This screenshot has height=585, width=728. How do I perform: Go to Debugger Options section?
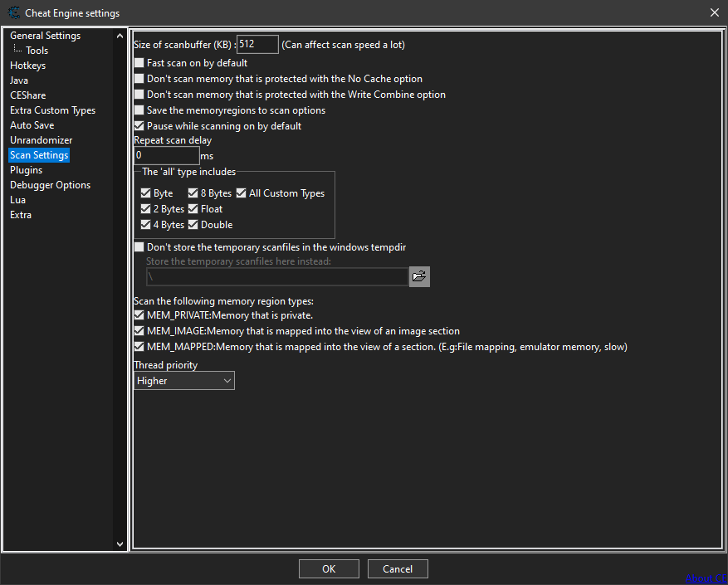[50, 185]
